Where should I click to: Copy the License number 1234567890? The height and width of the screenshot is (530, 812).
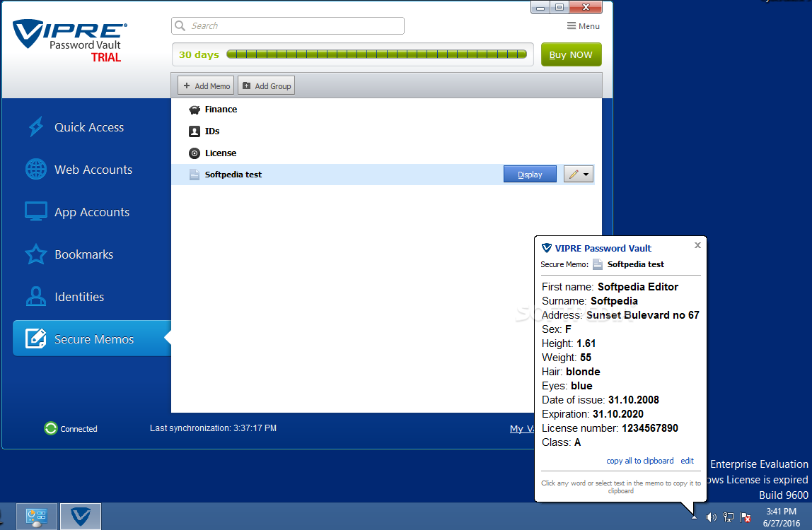pyautogui.click(x=650, y=428)
